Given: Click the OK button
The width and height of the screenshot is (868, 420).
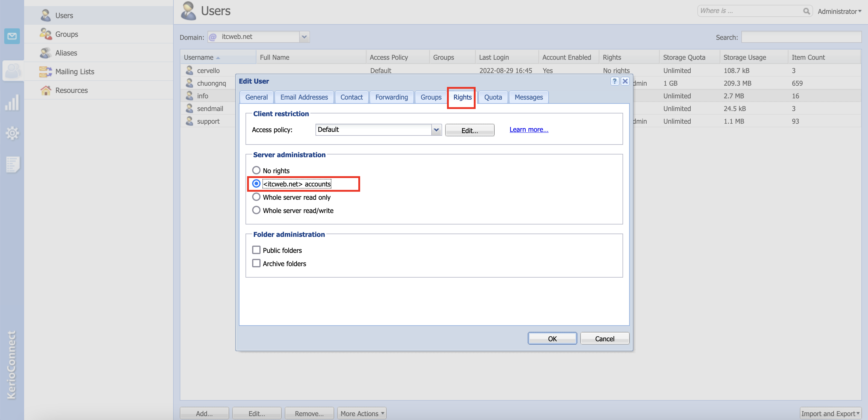Looking at the screenshot, I should [x=552, y=339].
